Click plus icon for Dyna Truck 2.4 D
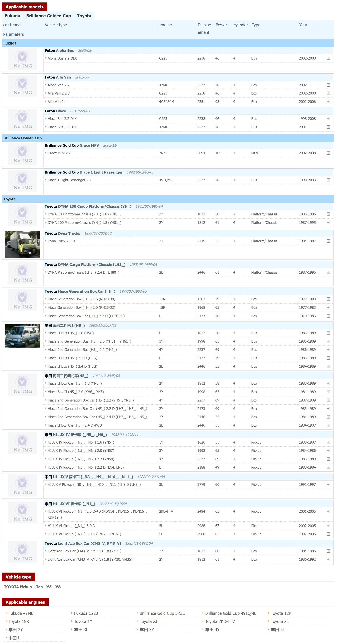This screenshot has width=337, height=644. click(x=328, y=241)
